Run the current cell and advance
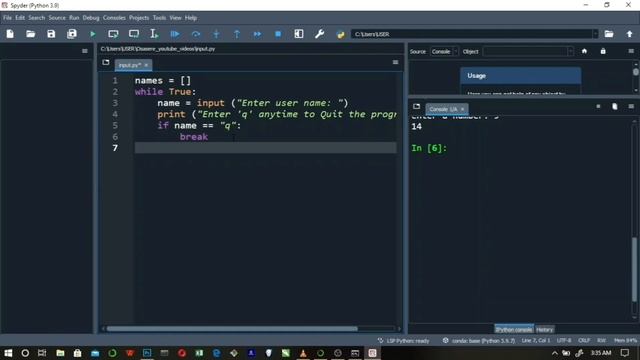This screenshot has height=360, width=640. (134, 34)
